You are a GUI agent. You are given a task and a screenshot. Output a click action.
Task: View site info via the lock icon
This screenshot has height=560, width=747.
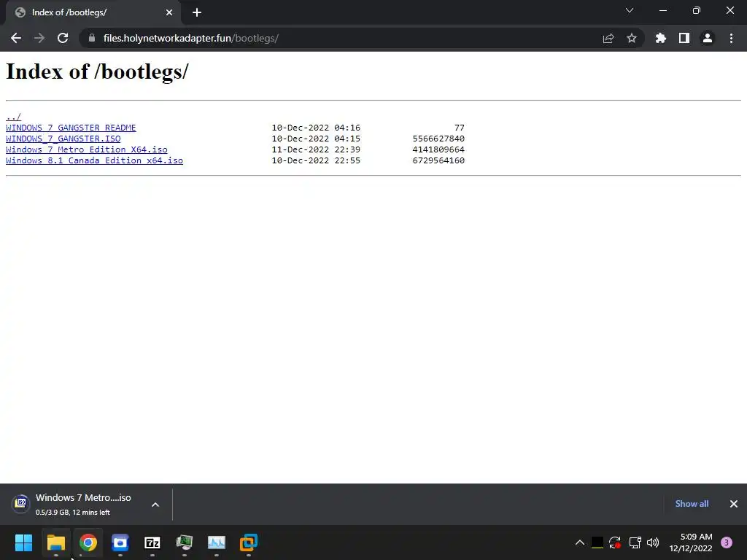click(92, 38)
